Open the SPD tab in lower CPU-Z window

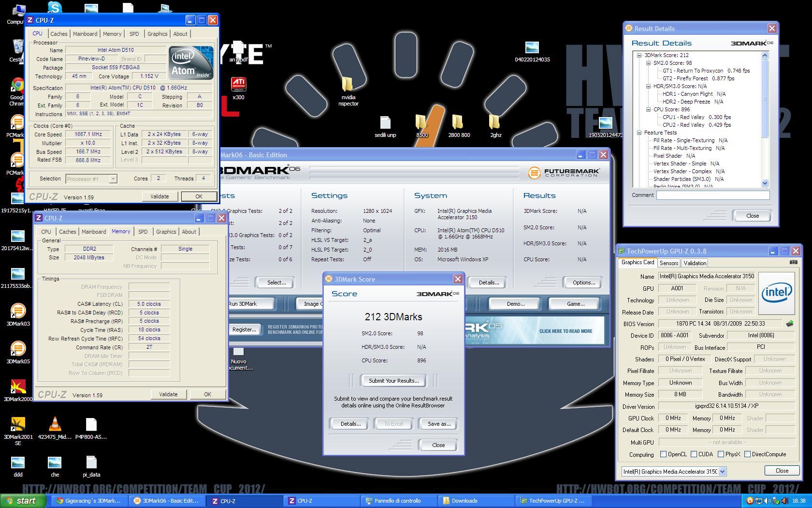(143, 232)
